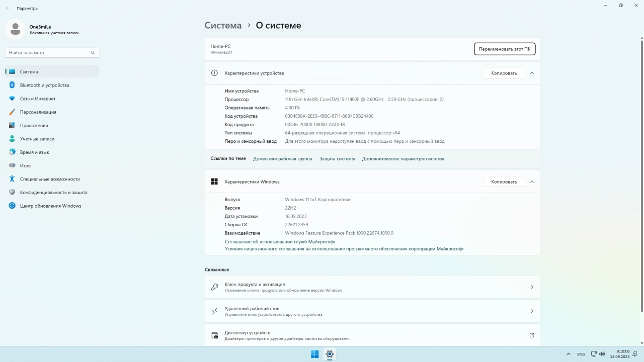Click the Windows logo icon beside Характеристики Windows
The width and height of the screenshot is (644, 362).
point(214,182)
